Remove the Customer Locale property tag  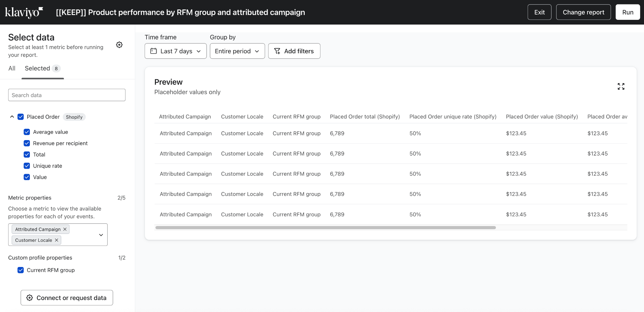coord(57,240)
